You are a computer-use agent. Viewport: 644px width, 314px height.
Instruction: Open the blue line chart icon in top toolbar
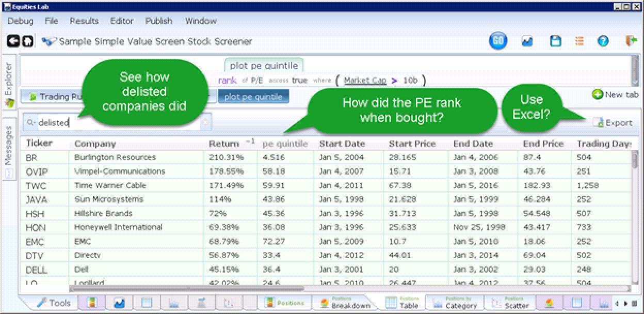click(527, 42)
